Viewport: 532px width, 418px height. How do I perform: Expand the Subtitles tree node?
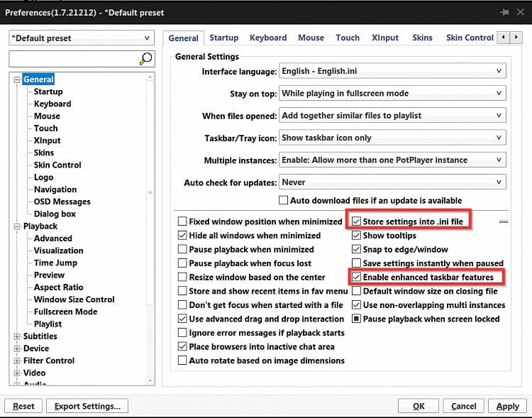16,336
